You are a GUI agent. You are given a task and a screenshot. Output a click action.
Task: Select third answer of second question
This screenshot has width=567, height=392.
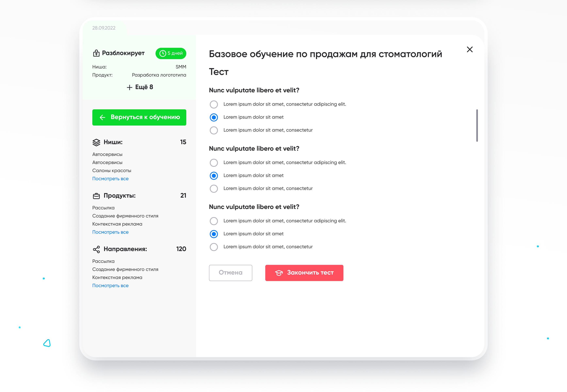tap(213, 189)
